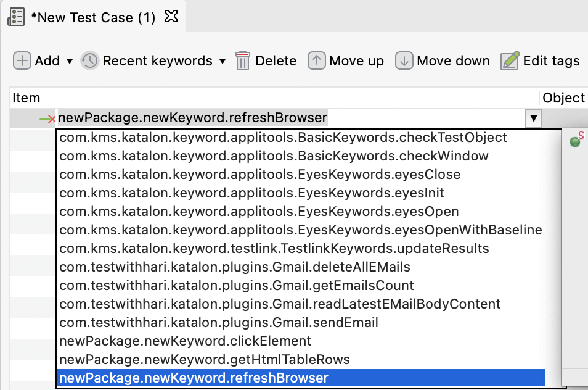Click the Add plus icon

22,60
